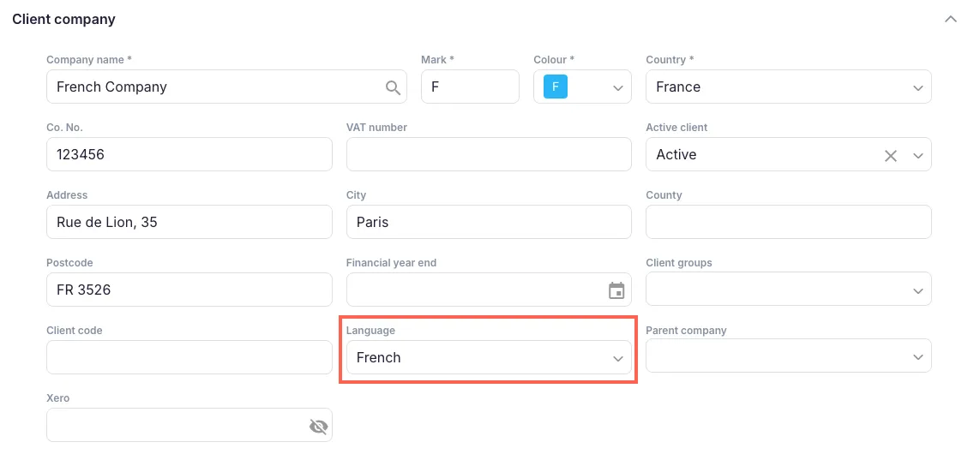
Task: Select the VAT number input
Action: (x=489, y=154)
